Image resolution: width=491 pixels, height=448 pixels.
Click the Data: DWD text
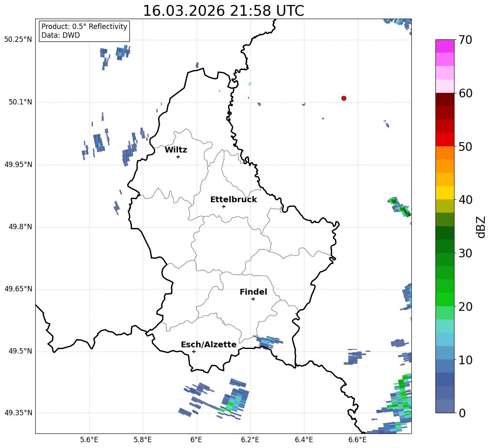[x=61, y=35]
